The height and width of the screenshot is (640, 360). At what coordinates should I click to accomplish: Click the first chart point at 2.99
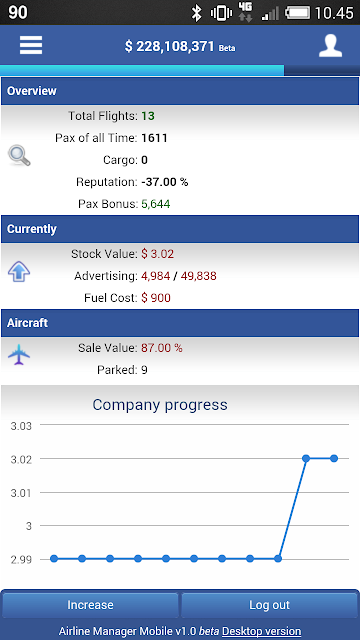coord(54,558)
